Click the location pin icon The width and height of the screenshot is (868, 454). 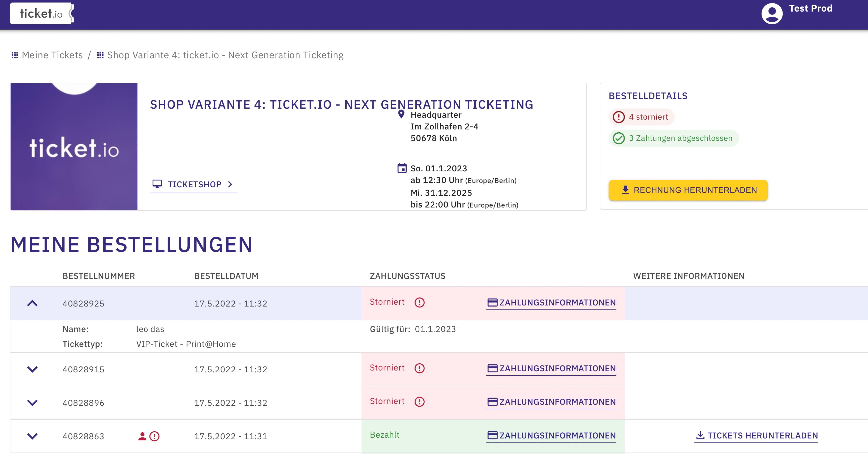coord(401,114)
